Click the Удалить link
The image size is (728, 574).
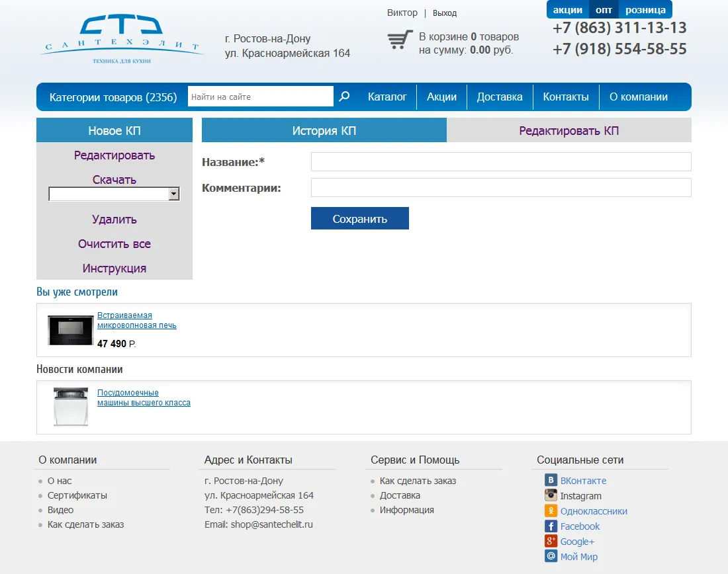(x=114, y=219)
